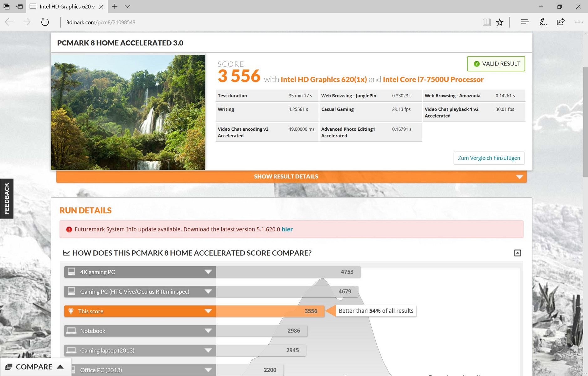The width and height of the screenshot is (588, 376).
Task: Open Intel HD Graphics 620(1x) link
Action: [323, 79]
